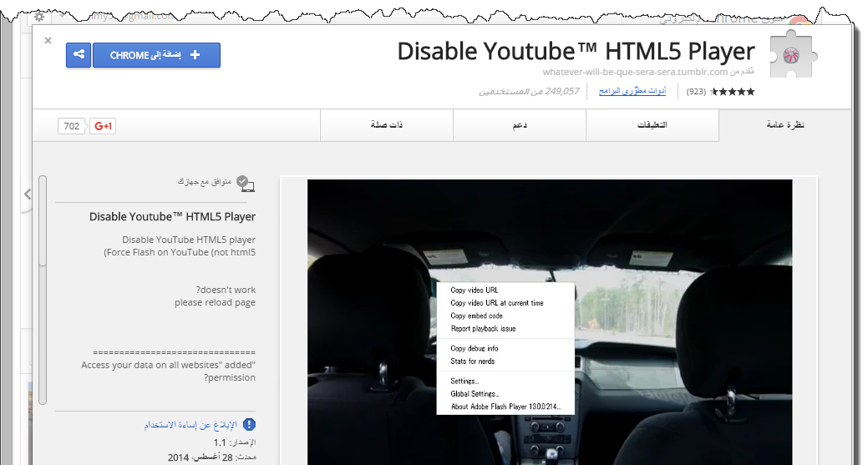This screenshot has width=868, height=465.
Task: Choose 'Copy embed code' in context menu
Action: (476, 316)
